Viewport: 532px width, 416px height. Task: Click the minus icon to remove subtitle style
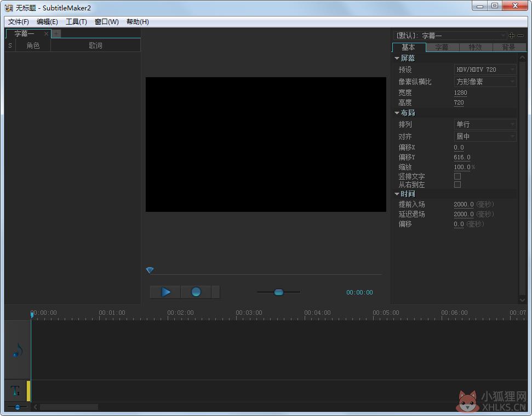point(521,35)
